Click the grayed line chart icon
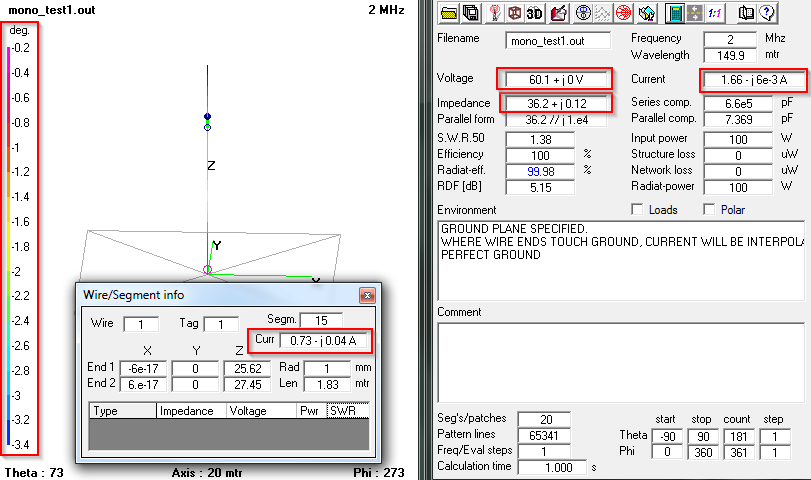 pos(603,13)
